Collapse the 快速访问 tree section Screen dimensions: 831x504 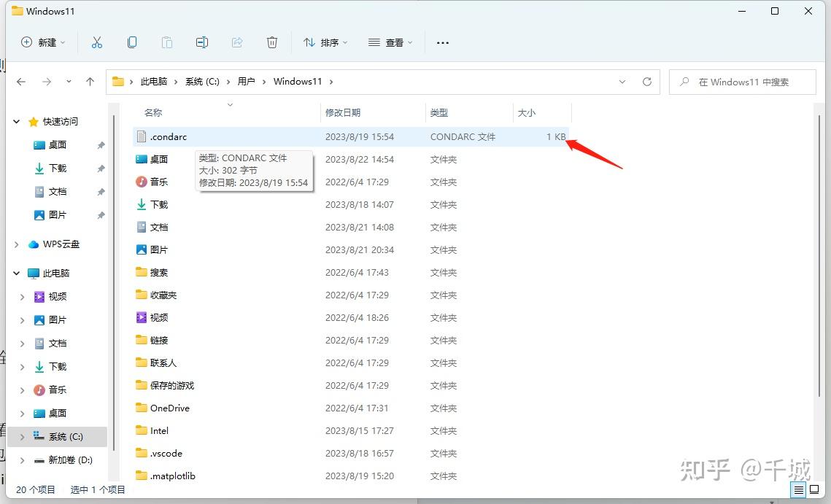click(17, 121)
